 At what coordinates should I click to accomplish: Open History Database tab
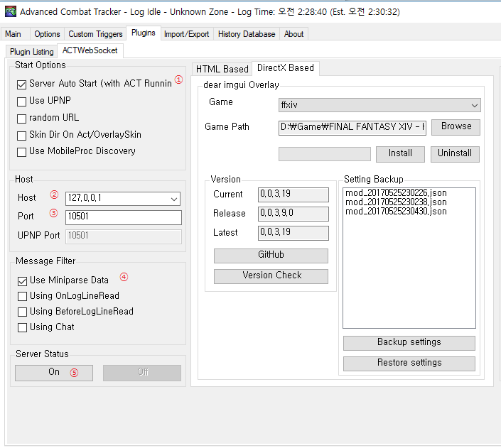point(247,34)
